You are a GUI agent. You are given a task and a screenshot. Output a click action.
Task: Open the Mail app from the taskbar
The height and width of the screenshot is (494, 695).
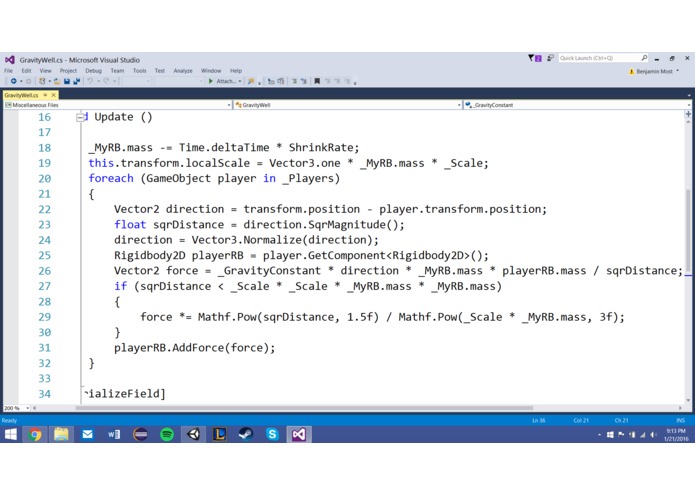point(87,435)
